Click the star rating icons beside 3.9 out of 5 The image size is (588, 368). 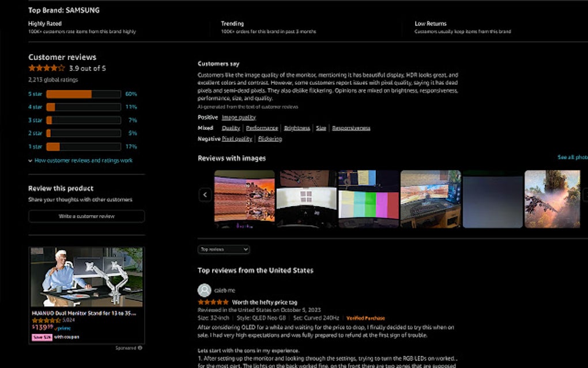[x=47, y=68]
